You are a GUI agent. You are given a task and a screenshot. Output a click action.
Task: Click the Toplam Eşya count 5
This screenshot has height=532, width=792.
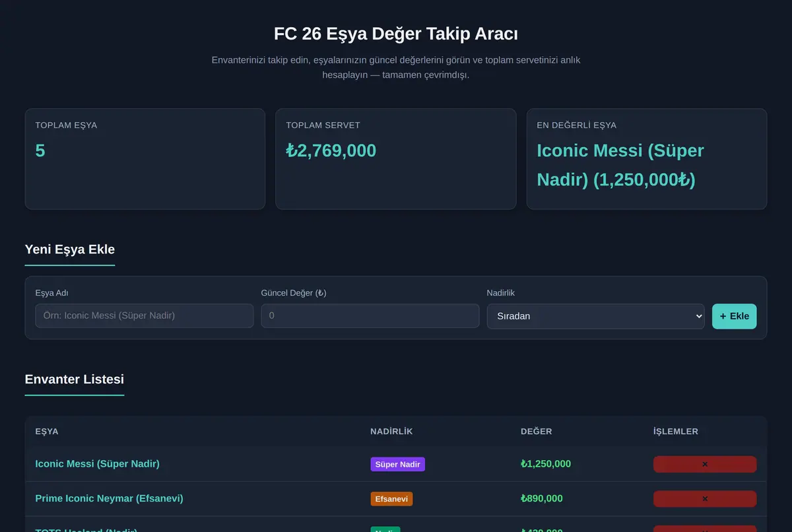[40, 150]
